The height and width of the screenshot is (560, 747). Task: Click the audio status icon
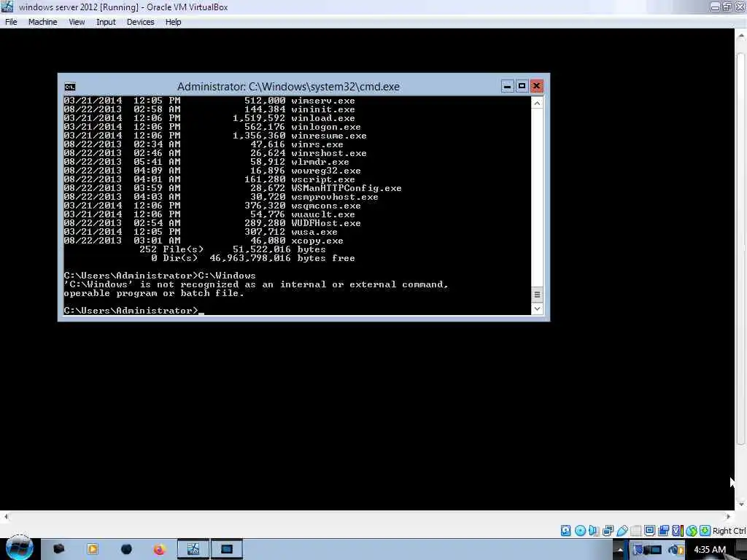pos(594,531)
